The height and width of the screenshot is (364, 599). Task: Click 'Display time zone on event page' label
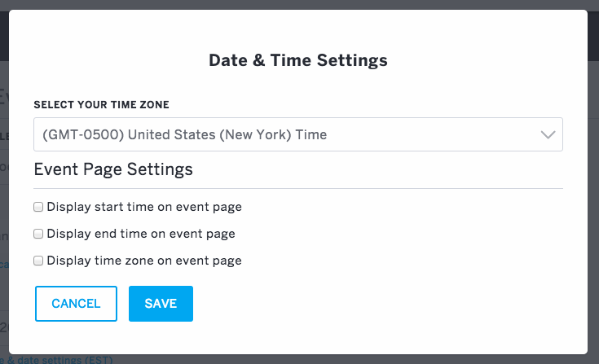point(144,261)
